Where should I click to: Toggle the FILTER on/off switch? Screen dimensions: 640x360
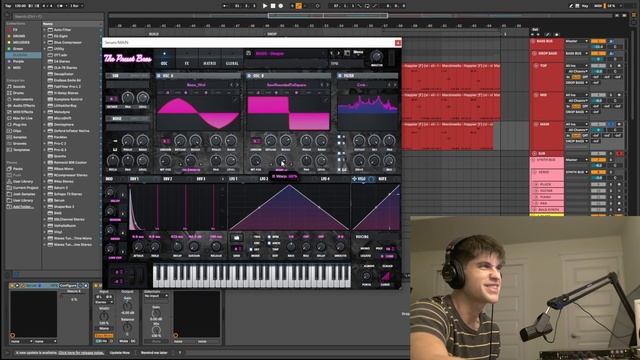[340, 76]
